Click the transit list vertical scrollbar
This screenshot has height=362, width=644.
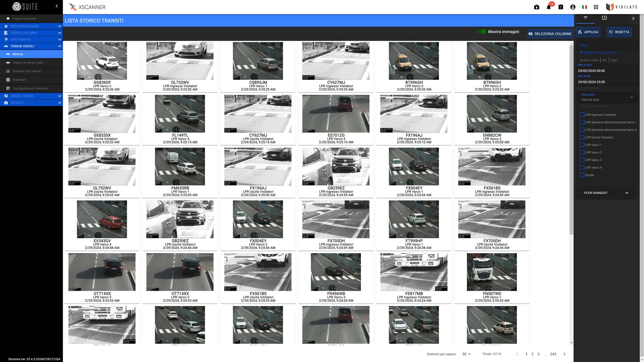[571, 140]
